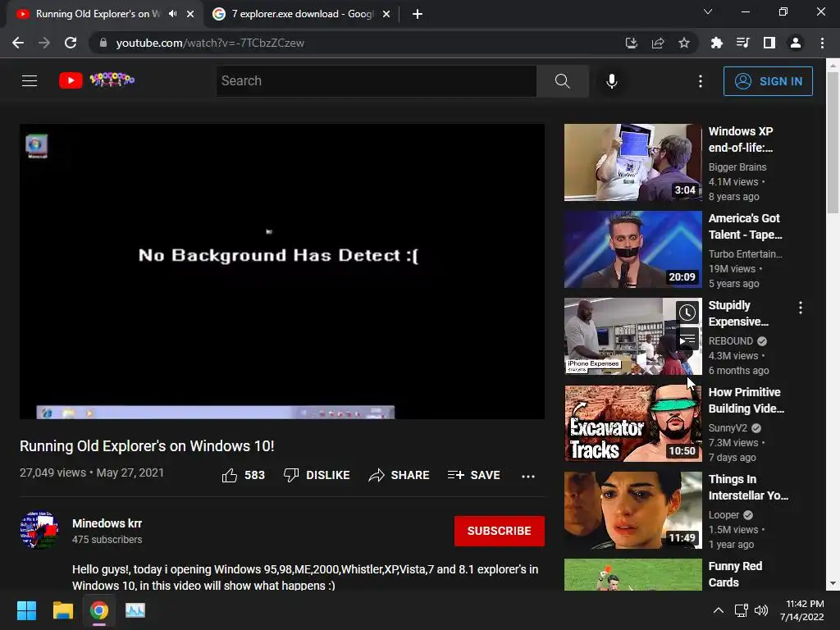Close the Google search tab
840x630 pixels.
(x=386, y=14)
